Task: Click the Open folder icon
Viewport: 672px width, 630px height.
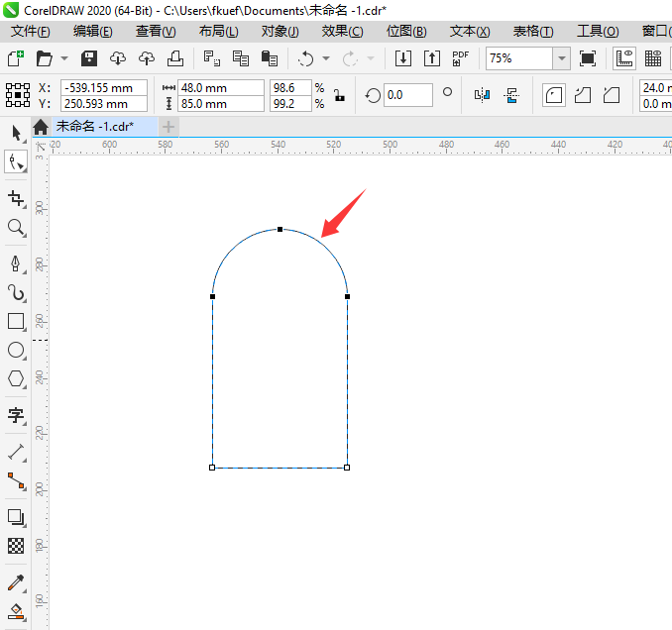Action: [45, 58]
